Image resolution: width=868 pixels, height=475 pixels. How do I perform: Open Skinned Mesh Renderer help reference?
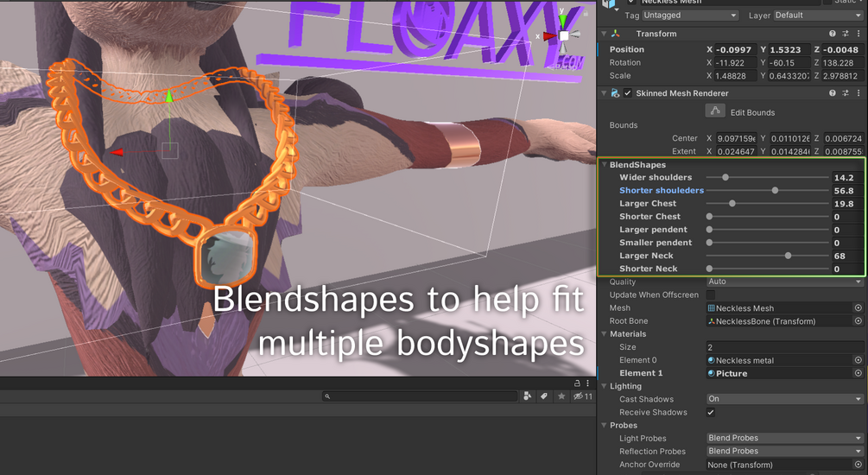tap(832, 93)
